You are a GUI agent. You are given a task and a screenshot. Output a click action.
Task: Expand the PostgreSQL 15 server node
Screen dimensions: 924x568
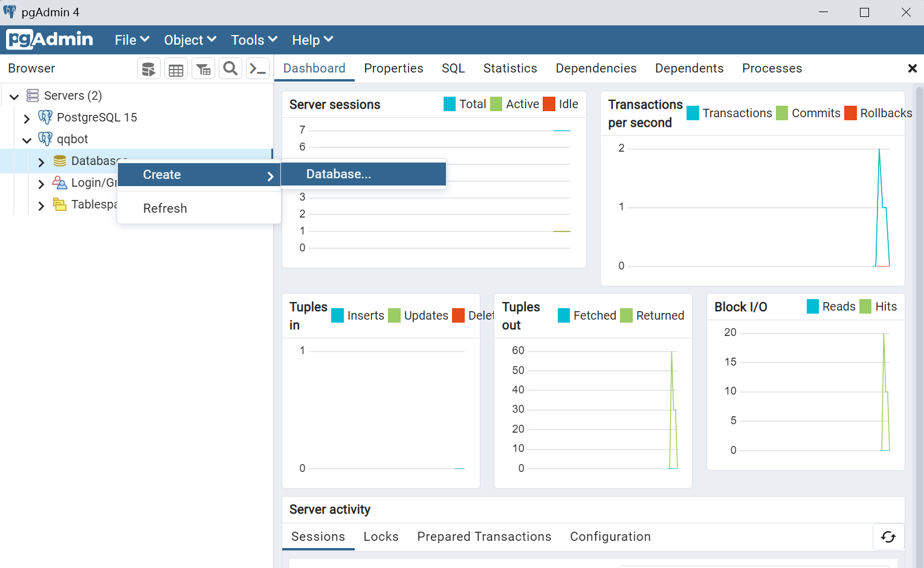point(27,118)
